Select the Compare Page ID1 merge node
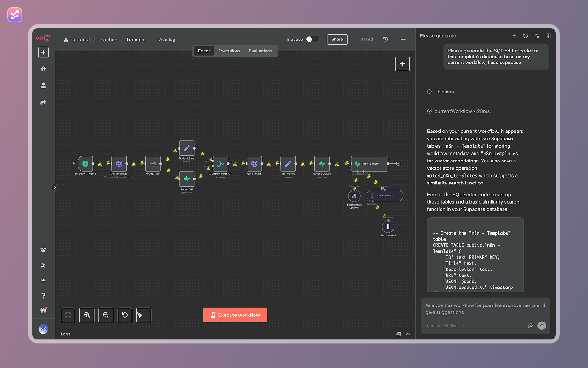Image resolution: width=588 pixels, height=368 pixels. (x=220, y=163)
